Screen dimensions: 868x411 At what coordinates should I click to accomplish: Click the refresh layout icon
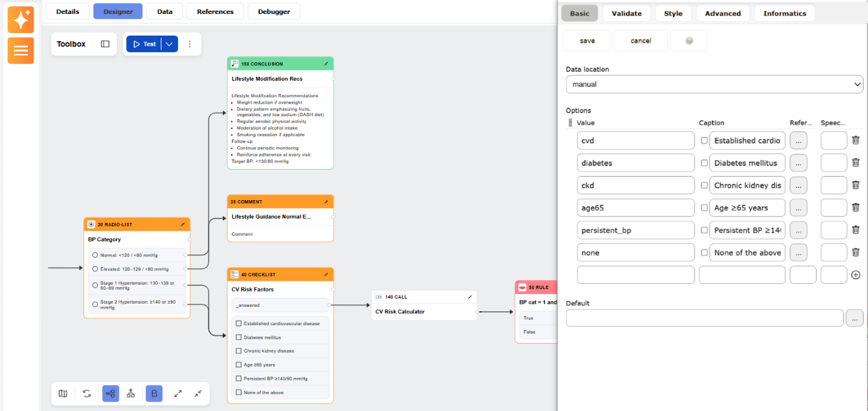pyautogui.click(x=87, y=394)
